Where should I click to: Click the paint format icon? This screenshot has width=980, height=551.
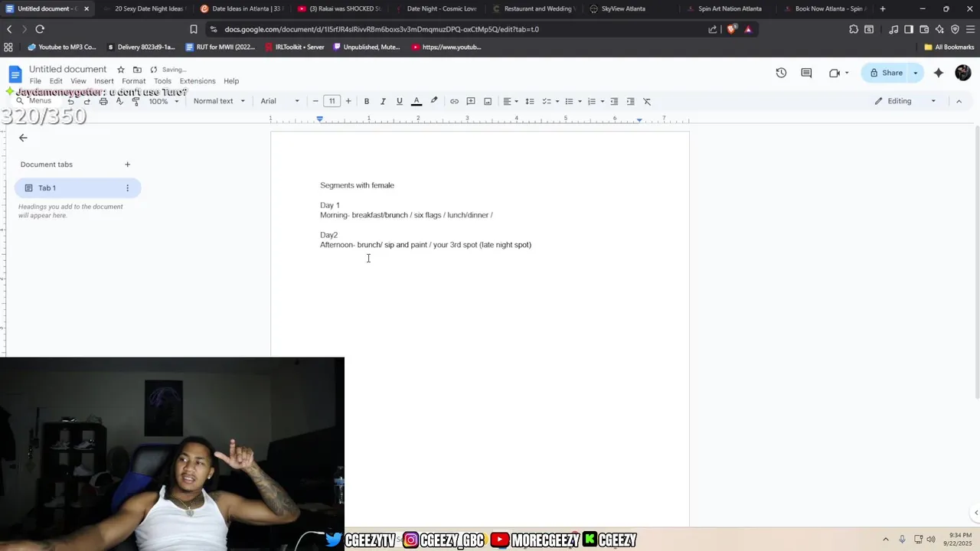[136, 101]
